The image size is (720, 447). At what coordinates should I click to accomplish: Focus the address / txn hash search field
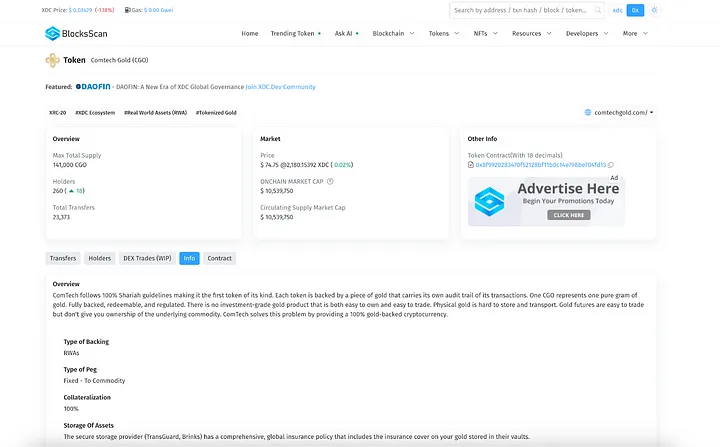coord(520,10)
